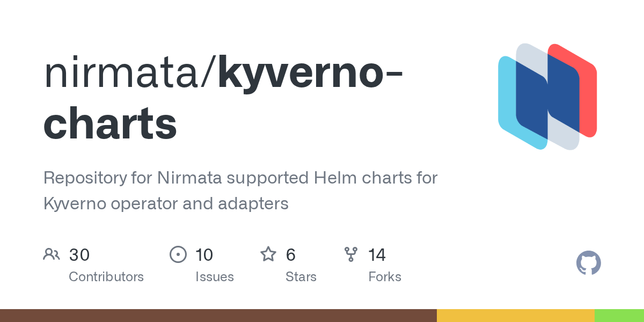Select the Forks label
The height and width of the screenshot is (322, 644).
click(x=385, y=277)
